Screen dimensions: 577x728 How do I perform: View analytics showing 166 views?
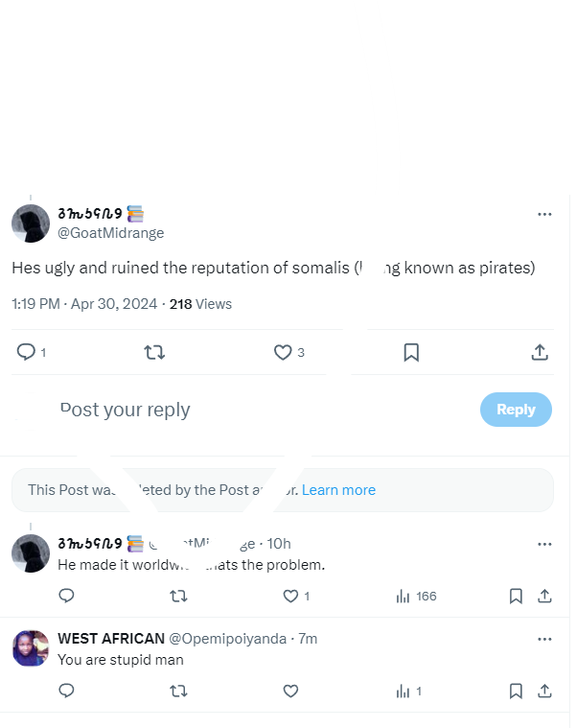tap(416, 597)
